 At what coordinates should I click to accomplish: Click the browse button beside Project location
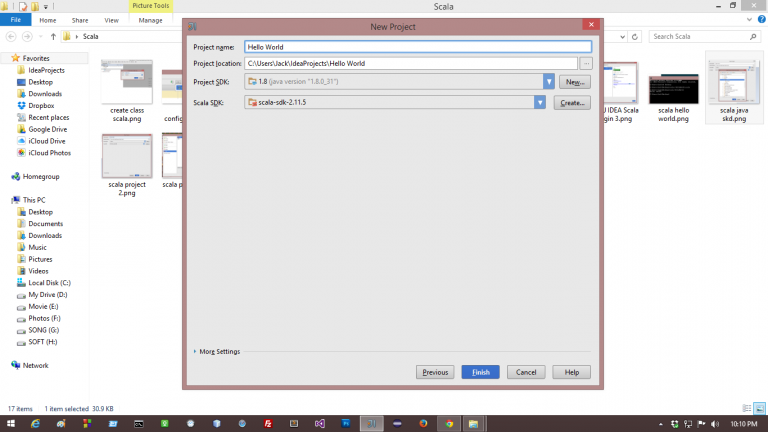point(586,63)
